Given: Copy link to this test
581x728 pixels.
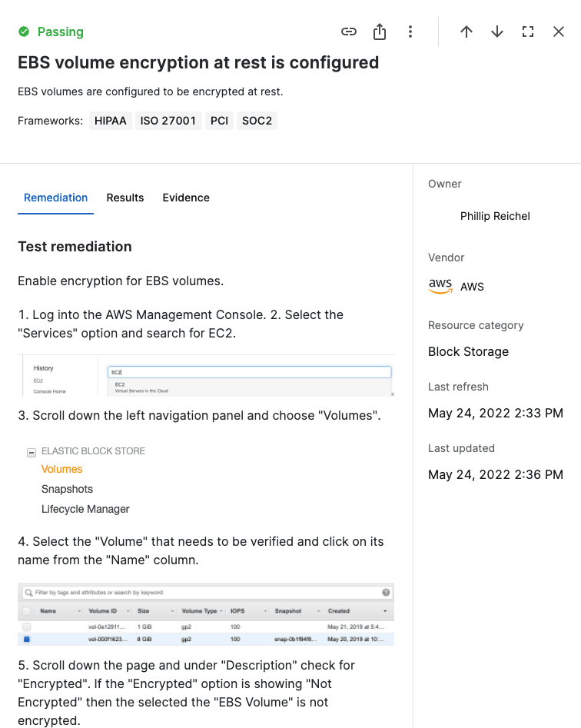Looking at the screenshot, I should [x=349, y=32].
